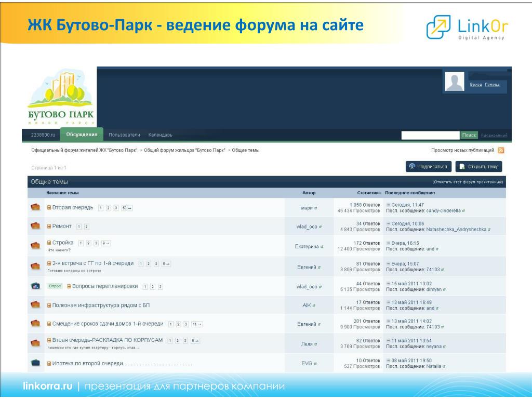Click last-post arrow for Сегодня, 10:06
Image resolution: width=532 pixels, height=399 pixels.
coord(388,223)
